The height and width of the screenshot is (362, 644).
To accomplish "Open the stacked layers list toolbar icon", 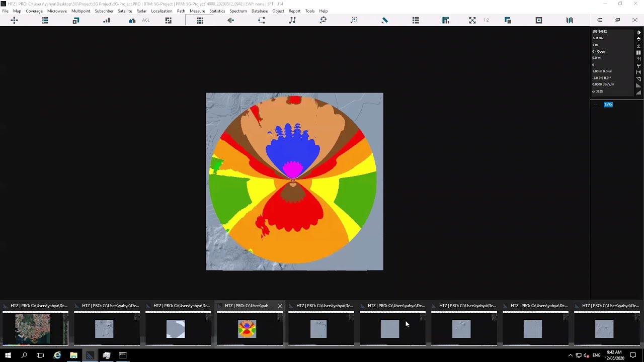I will point(45,20).
